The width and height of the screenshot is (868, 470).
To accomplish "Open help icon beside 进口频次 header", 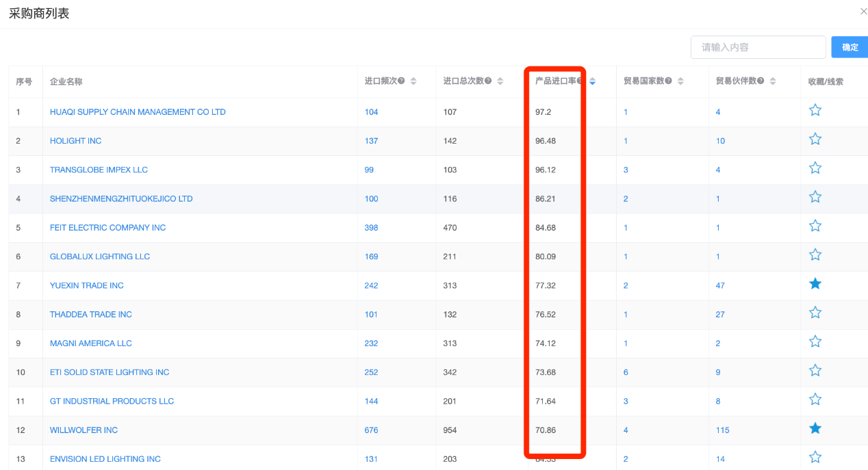I will point(401,81).
